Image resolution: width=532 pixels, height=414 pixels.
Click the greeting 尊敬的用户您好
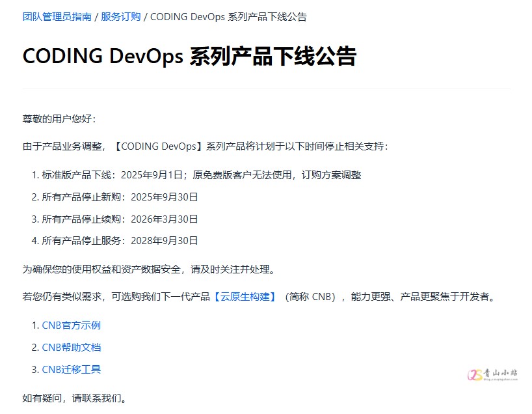pyautogui.click(x=59, y=118)
